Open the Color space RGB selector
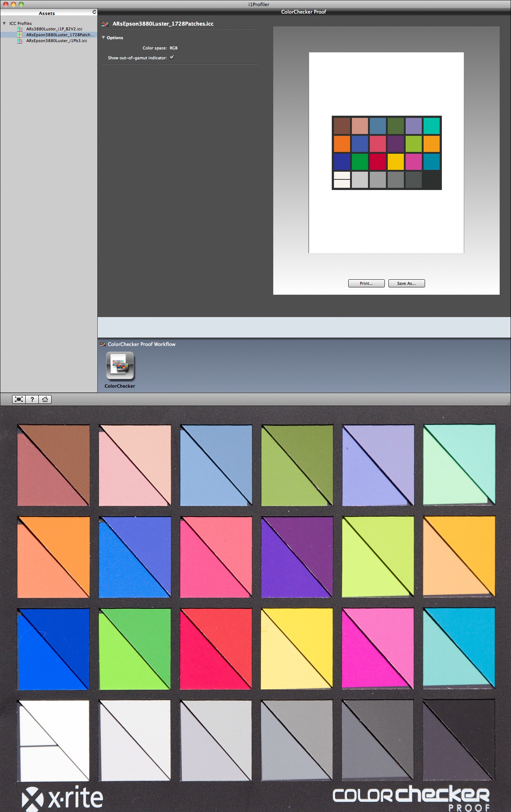Image resolution: width=511 pixels, height=812 pixels. coord(173,48)
